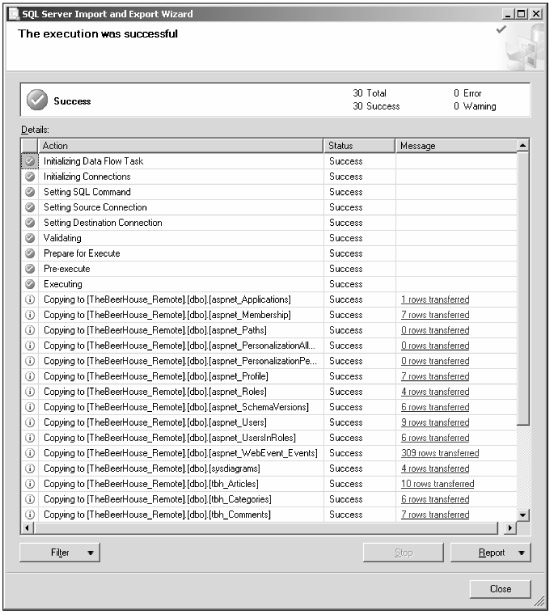Open the Report dropdown arrow
Viewport: 550px width, 613px height.
(521, 553)
